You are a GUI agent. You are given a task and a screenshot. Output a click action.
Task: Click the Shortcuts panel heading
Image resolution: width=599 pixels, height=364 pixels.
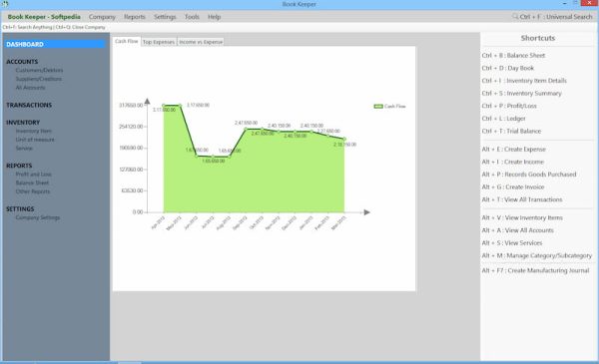point(538,38)
